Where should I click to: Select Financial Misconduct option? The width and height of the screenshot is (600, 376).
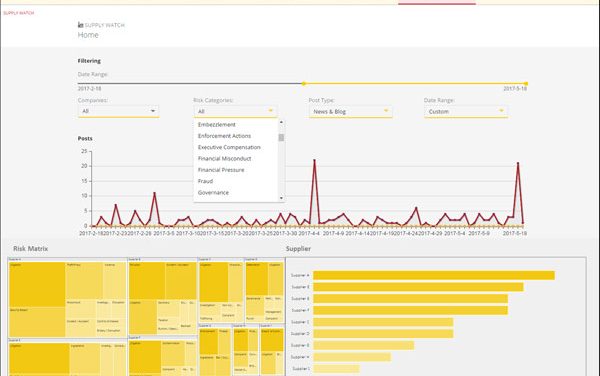224,158
